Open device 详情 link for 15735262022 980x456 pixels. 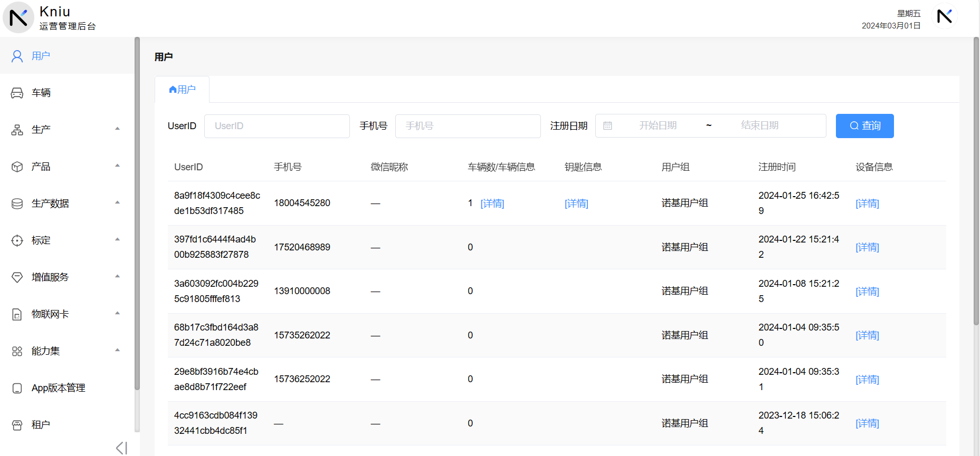867,335
